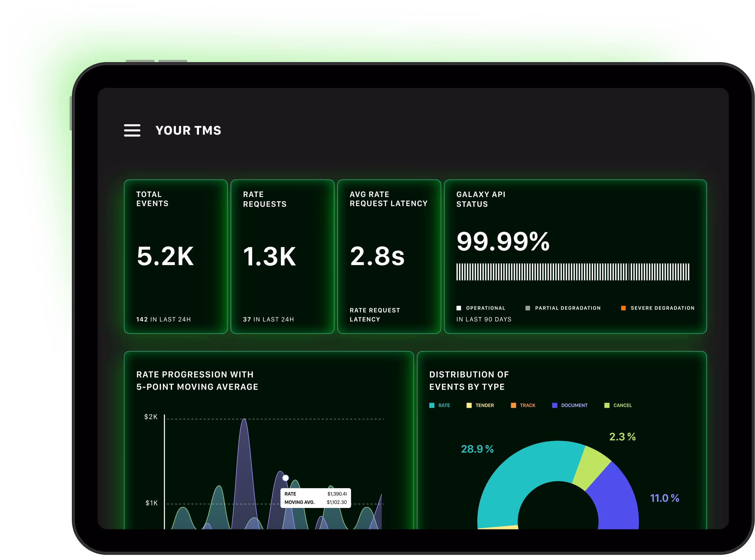Click the 99.99% API status value
The height and width of the screenshot is (560, 755).
point(503,241)
